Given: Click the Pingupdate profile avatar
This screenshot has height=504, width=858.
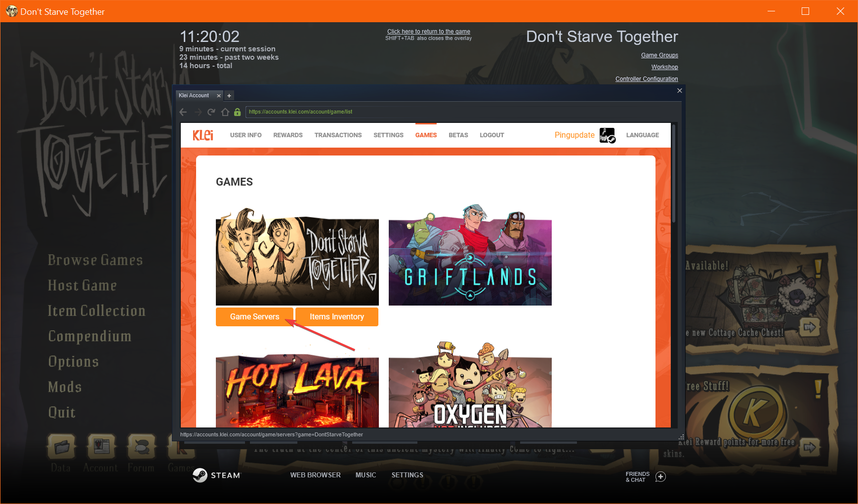Looking at the screenshot, I should click(607, 135).
